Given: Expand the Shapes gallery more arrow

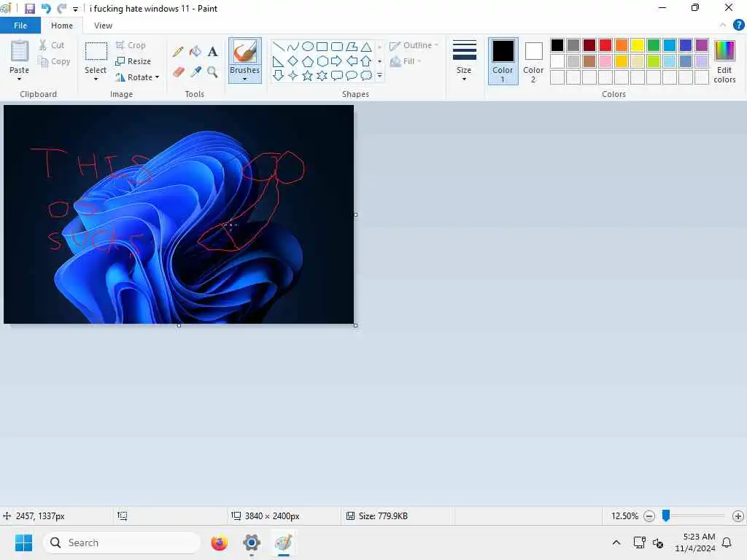Looking at the screenshot, I should (379, 75).
